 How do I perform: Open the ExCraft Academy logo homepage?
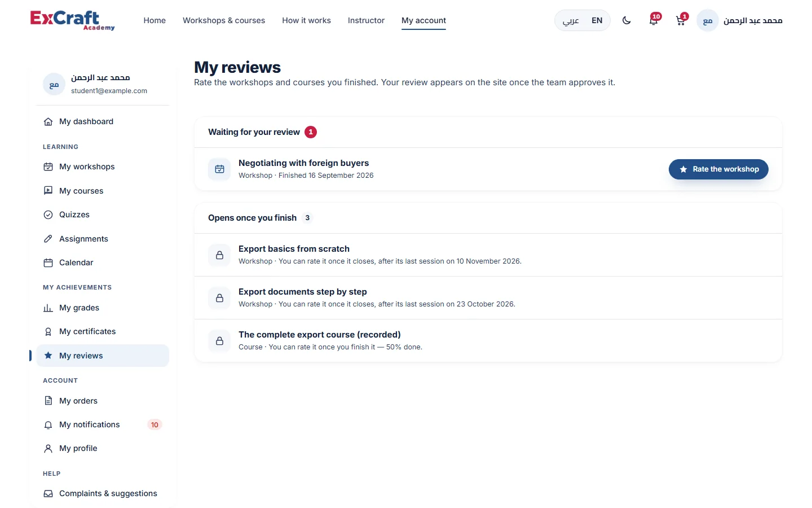[x=72, y=20]
